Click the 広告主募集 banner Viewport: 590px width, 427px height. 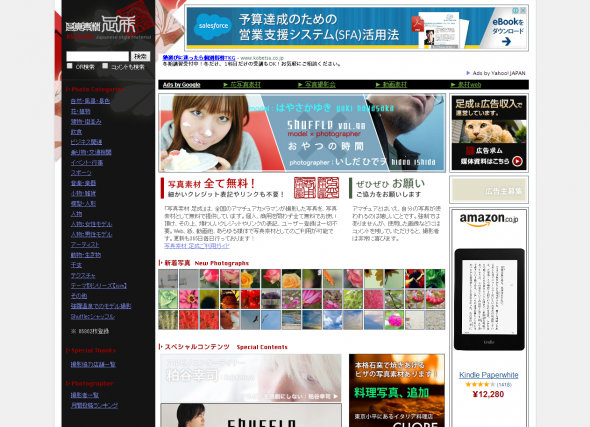tap(489, 190)
